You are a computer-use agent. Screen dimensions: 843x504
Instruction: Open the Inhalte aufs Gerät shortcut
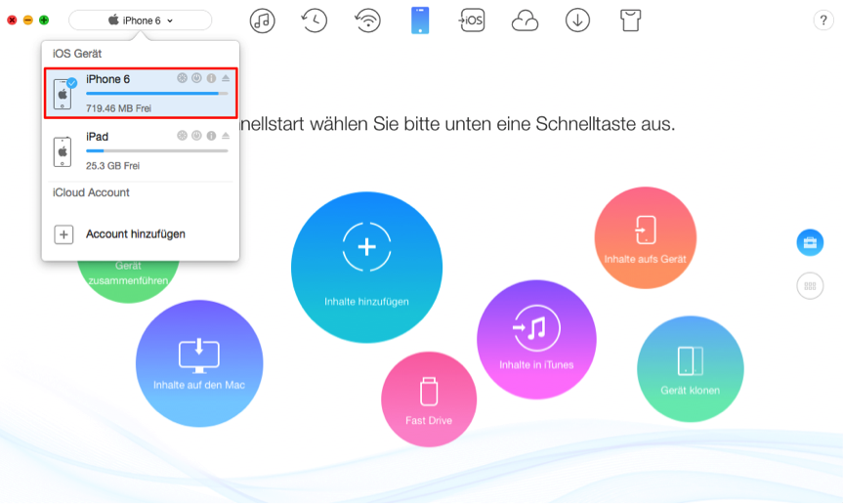pos(645,237)
